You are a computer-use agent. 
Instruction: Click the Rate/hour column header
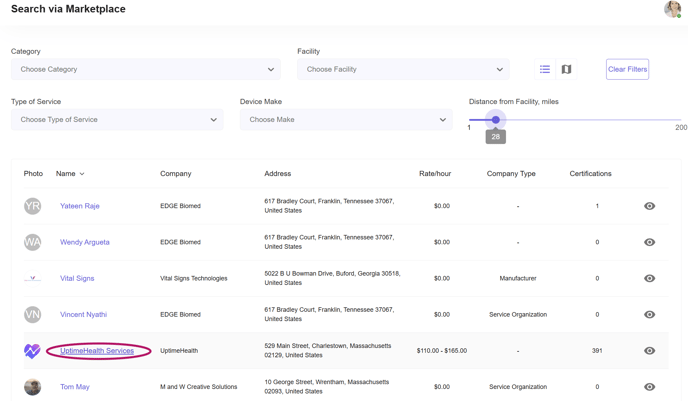tap(435, 174)
